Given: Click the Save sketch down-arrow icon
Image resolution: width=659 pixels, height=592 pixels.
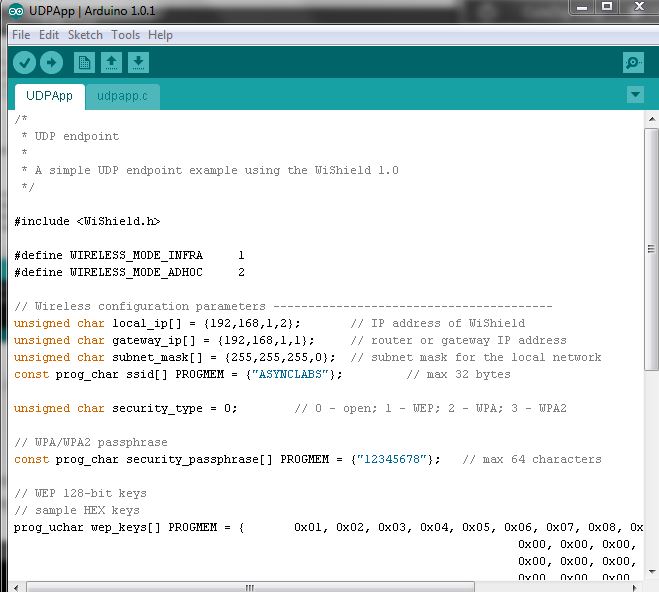Looking at the screenshot, I should (x=138, y=63).
